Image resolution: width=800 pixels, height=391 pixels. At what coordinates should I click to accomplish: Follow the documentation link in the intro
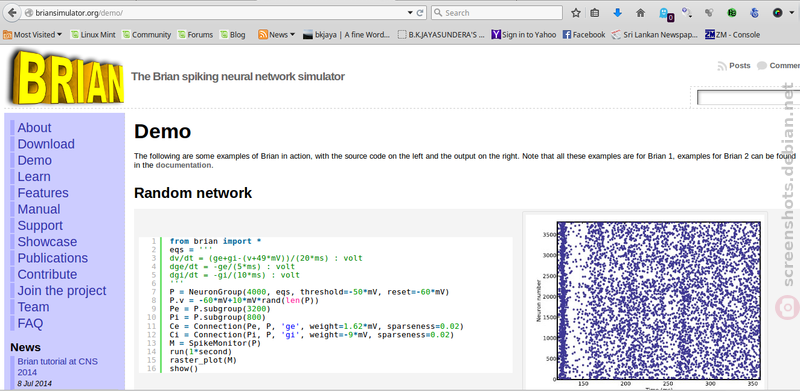(x=183, y=165)
